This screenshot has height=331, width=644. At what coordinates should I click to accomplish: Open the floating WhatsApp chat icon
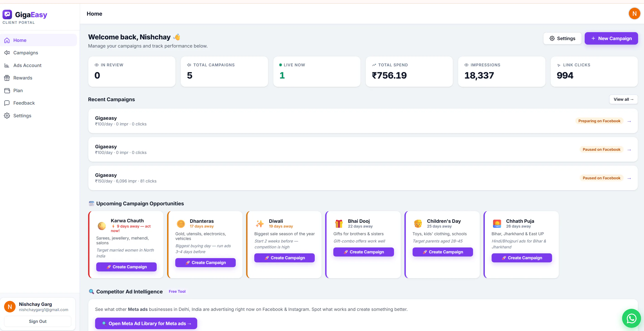tap(632, 318)
